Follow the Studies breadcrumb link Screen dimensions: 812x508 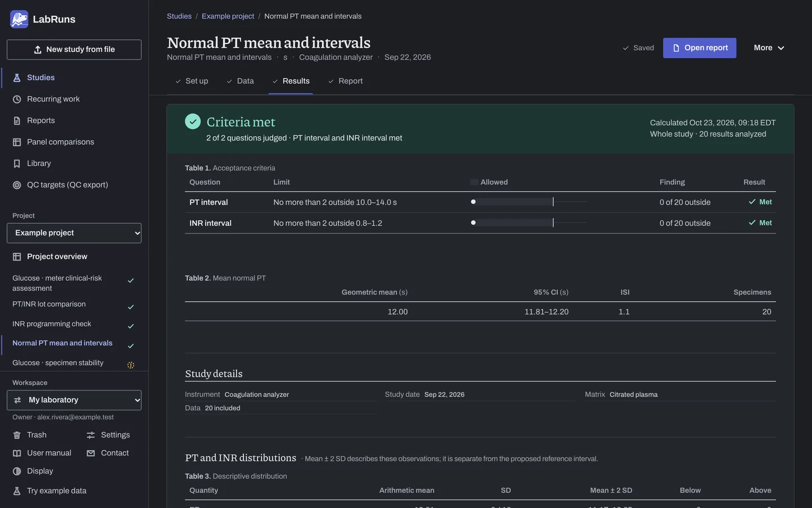179,16
